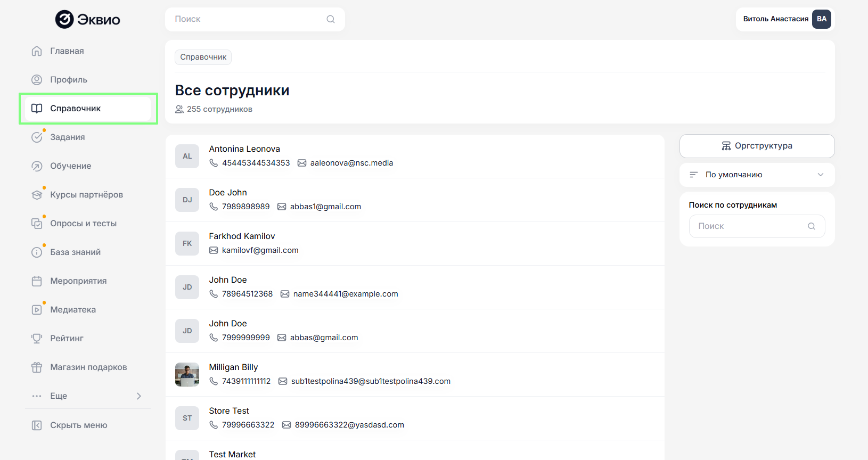The image size is (868, 460).
Task: Click the Оргструктура hierarchy icon
Action: [726, 146]
